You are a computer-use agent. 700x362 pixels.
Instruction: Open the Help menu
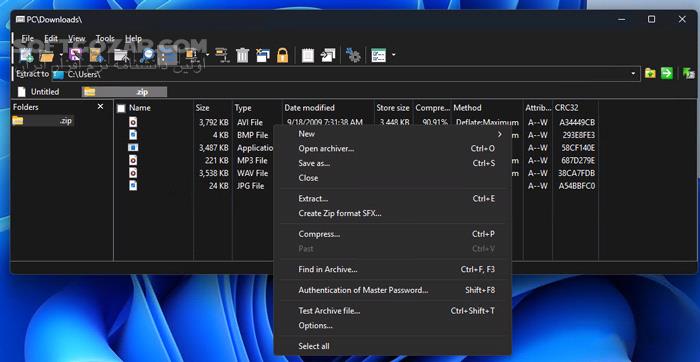[x=133, y=38]
